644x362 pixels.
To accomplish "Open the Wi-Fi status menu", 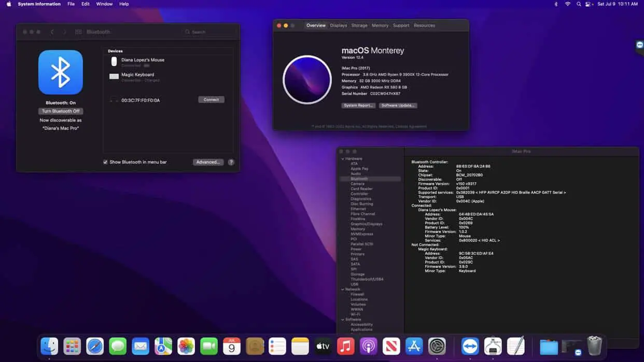I will (568, 4).
